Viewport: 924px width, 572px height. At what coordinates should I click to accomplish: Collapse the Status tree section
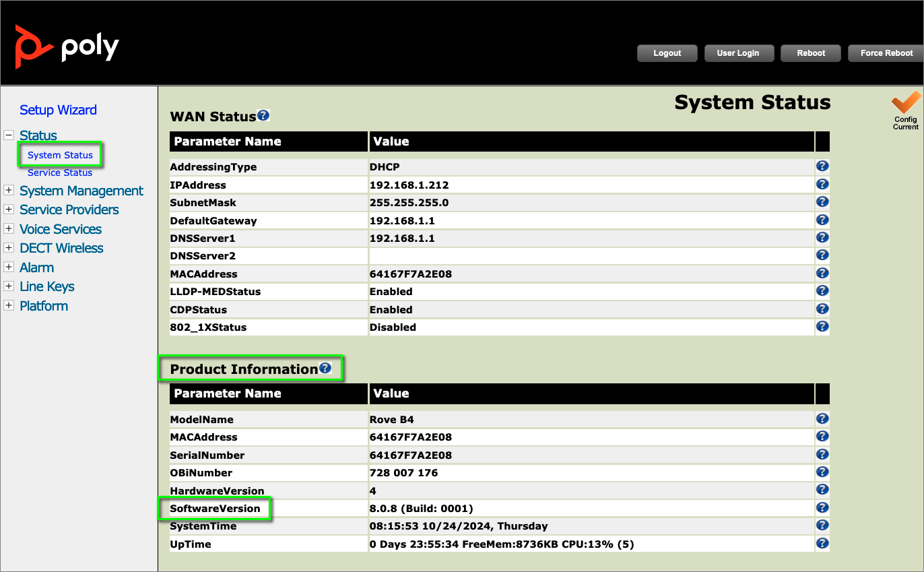(9, 135)
